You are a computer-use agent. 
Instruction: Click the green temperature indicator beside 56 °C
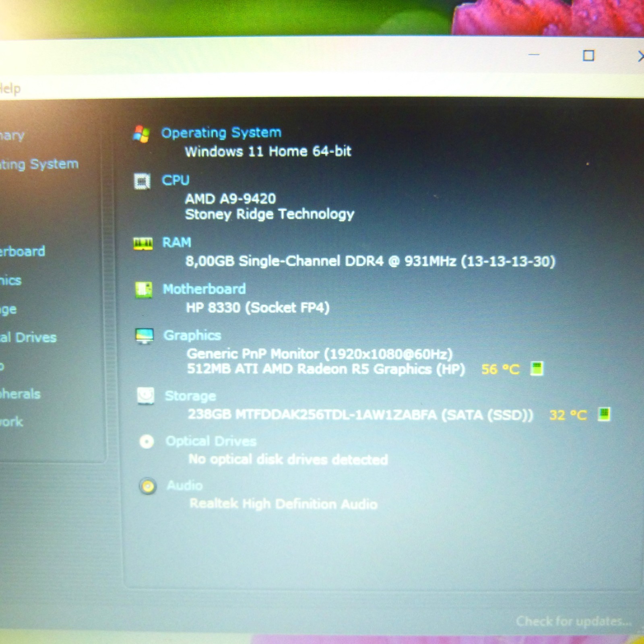click(537, 368)
